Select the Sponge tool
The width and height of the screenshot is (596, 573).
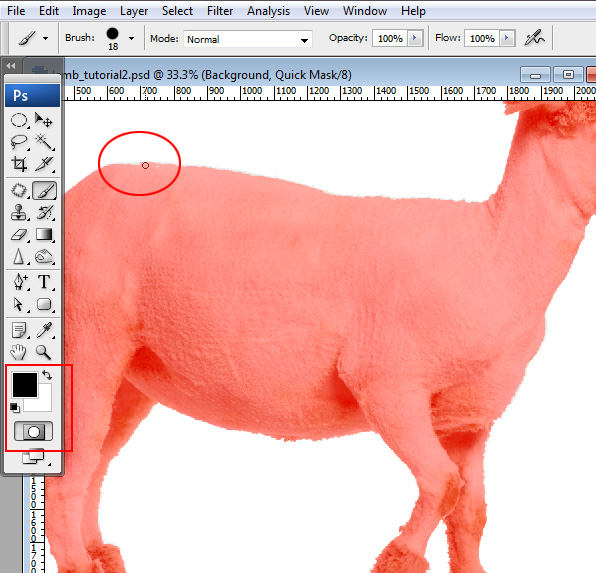coord(44,257)
